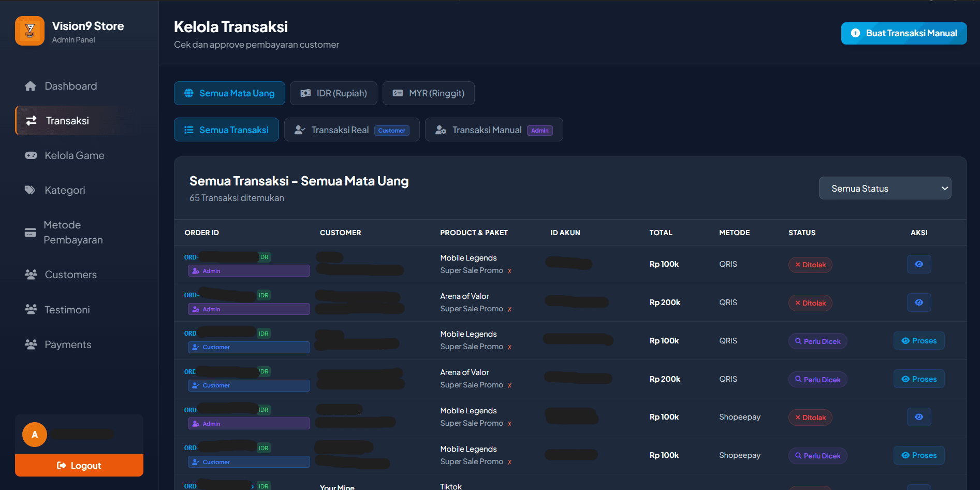Click Shopeepay method in Ditolak row
The height and width of the screenshot is (490, 980).
click(740, 417)
